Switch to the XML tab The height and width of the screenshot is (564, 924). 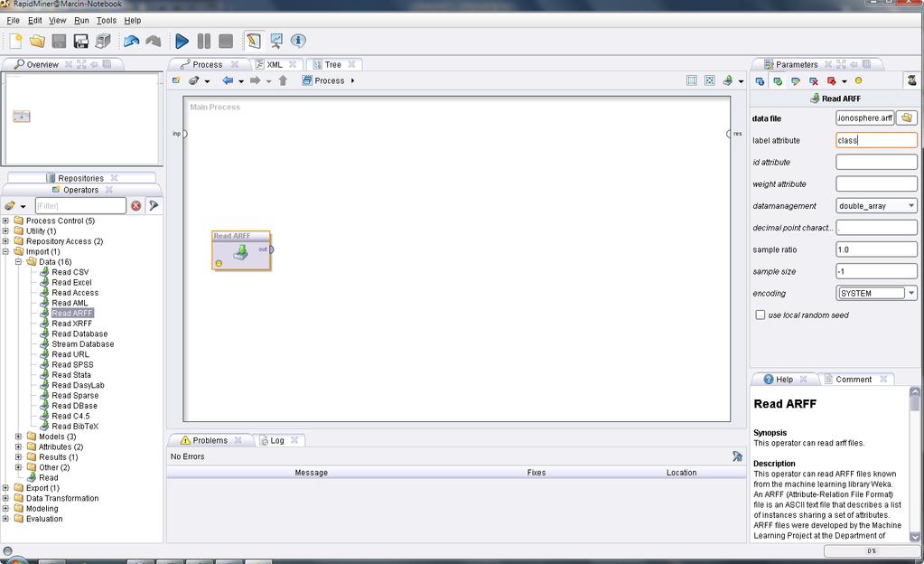tap(274, 64)
